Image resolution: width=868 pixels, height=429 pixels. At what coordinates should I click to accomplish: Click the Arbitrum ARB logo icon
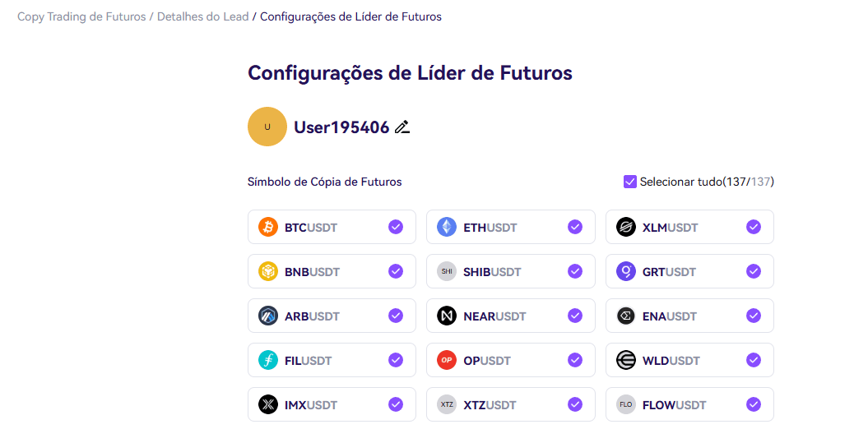(268, 316)
